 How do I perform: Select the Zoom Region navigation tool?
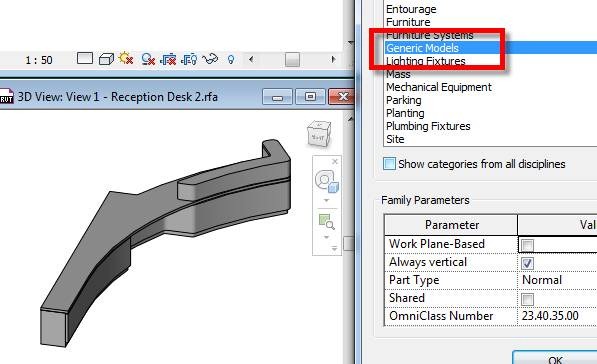(326, 222)
